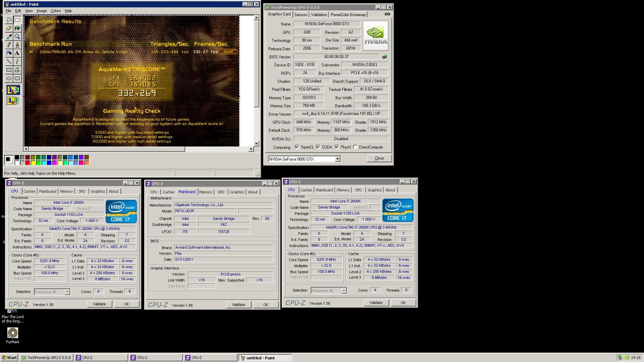This screenshot has height=362, width=644.
Task: Open Processor #1 Selection dropdown in right CPU-Z
Action: click(x=344, y=290)
